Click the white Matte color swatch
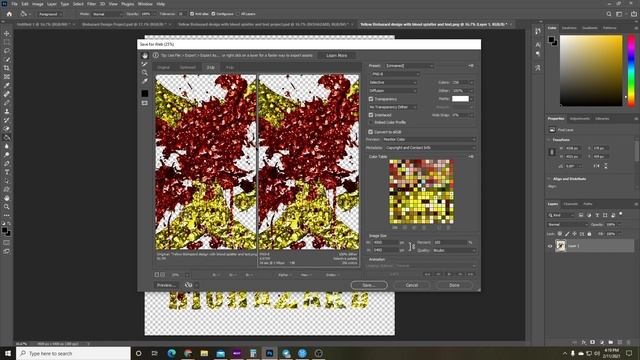Viewport: 640px width, 360px height. click(460, 98)
